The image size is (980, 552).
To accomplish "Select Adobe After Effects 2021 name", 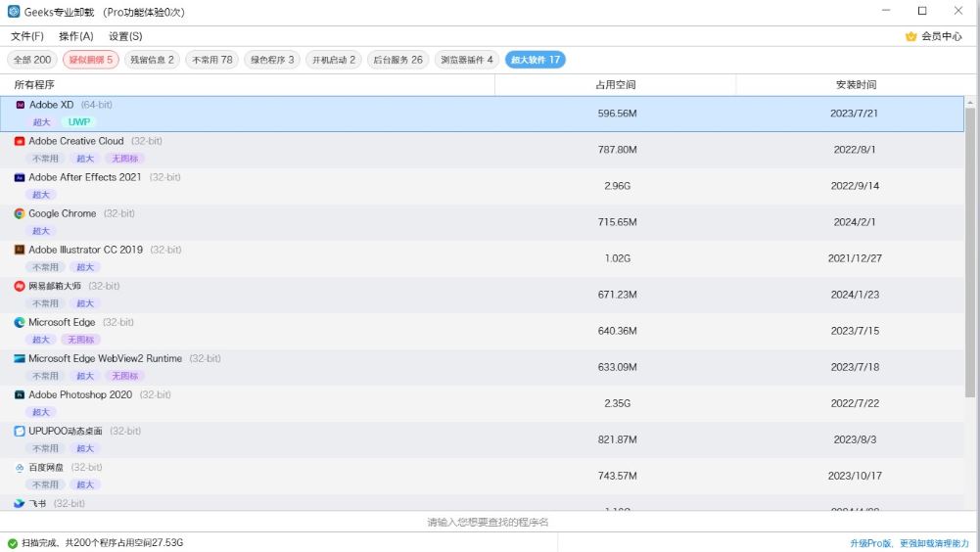I will [85, 177].
